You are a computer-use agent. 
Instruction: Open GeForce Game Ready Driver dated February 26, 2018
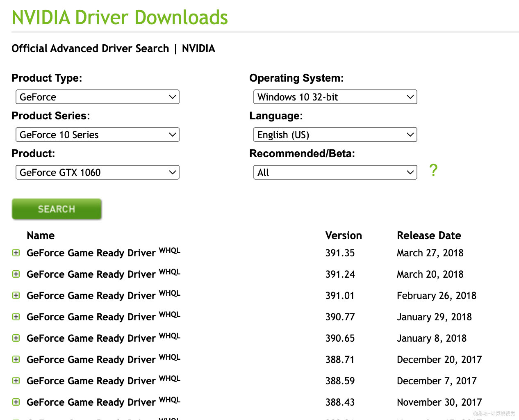[103, 295]
